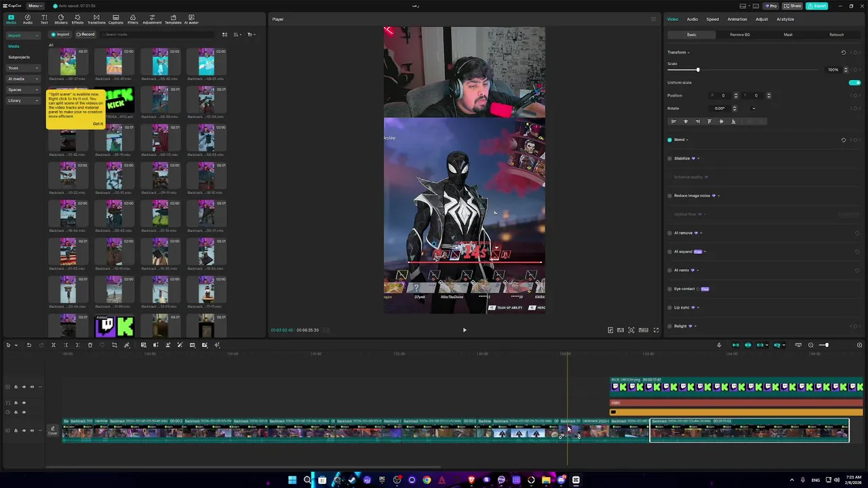Switch to the Adjust inspector tab
868x488 pixels.
(762, 19)
